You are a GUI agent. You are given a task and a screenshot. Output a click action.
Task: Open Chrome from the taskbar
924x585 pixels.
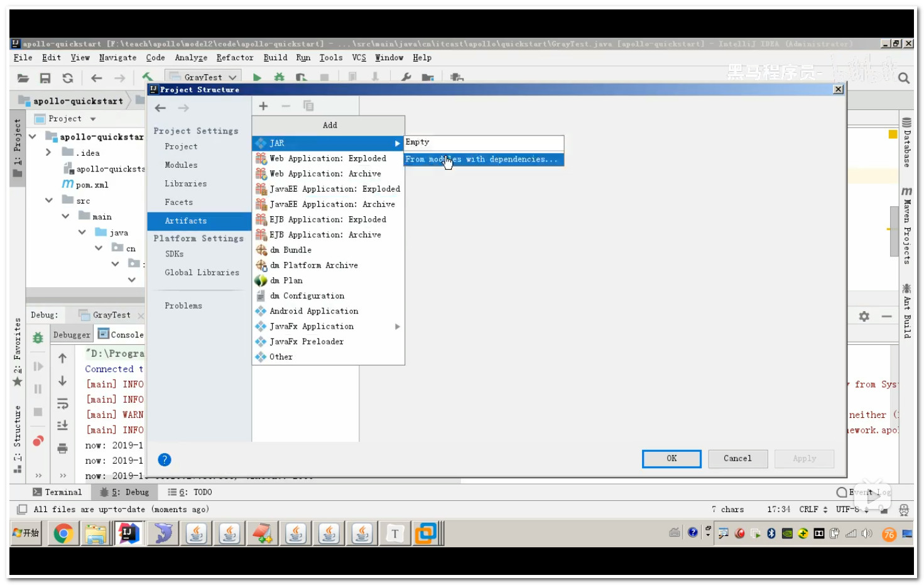pyautogui.click(x=63, y=534)
